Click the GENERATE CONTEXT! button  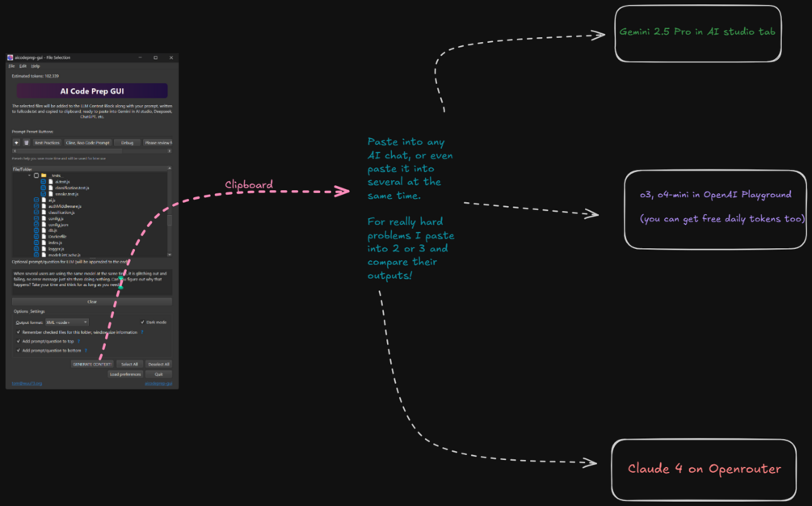pyautogui.click(x=92, y=364)
